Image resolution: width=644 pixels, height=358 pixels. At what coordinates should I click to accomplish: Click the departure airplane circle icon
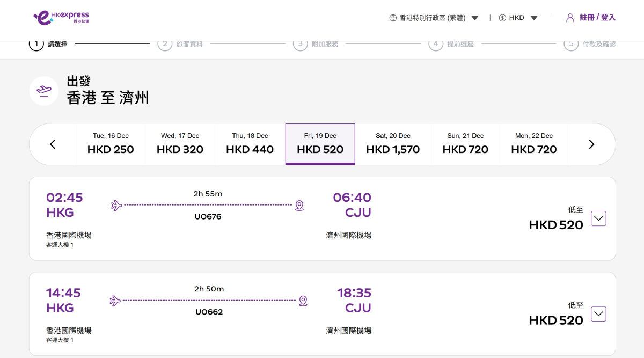43,91
